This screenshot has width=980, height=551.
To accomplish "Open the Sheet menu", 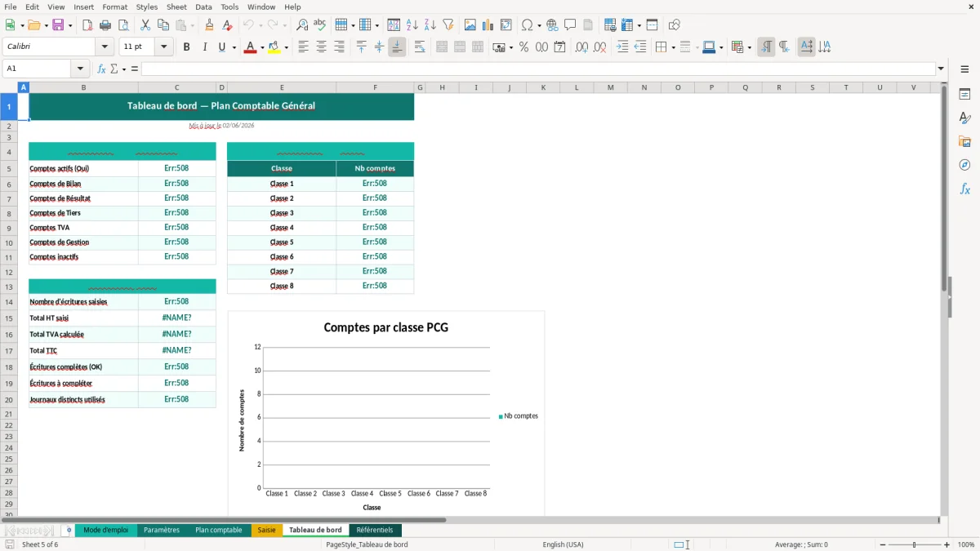I will (x=176, y=7).
